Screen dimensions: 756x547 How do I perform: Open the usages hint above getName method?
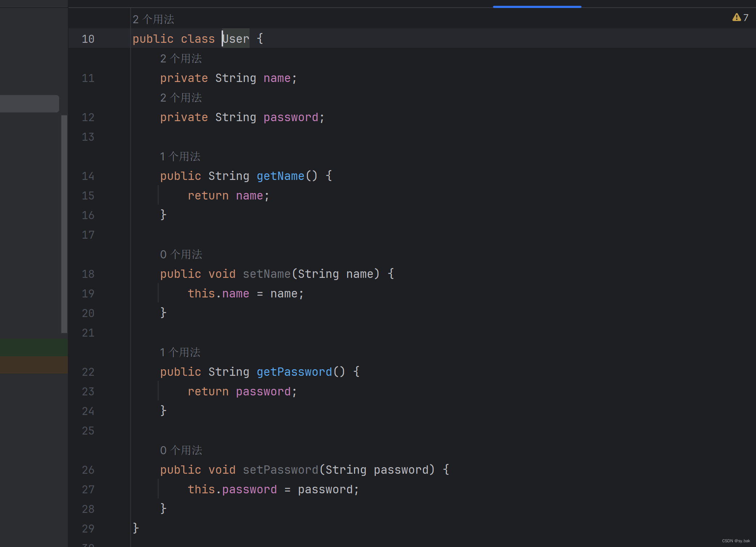[x=180, y=156]
